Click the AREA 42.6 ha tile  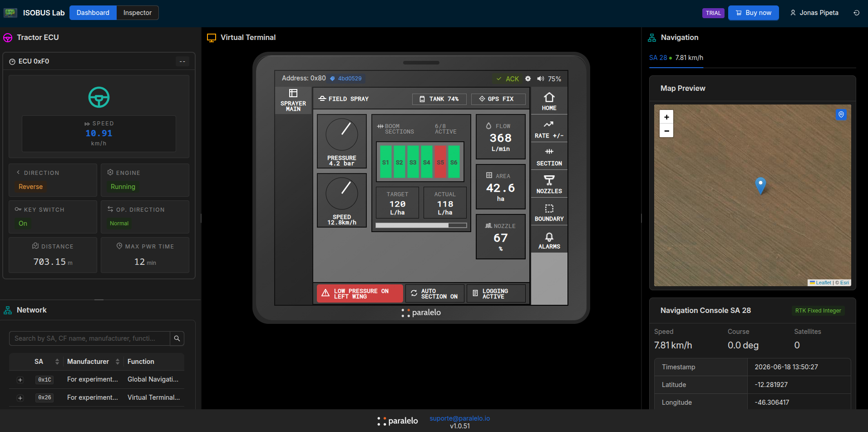[x=501, y=187]
